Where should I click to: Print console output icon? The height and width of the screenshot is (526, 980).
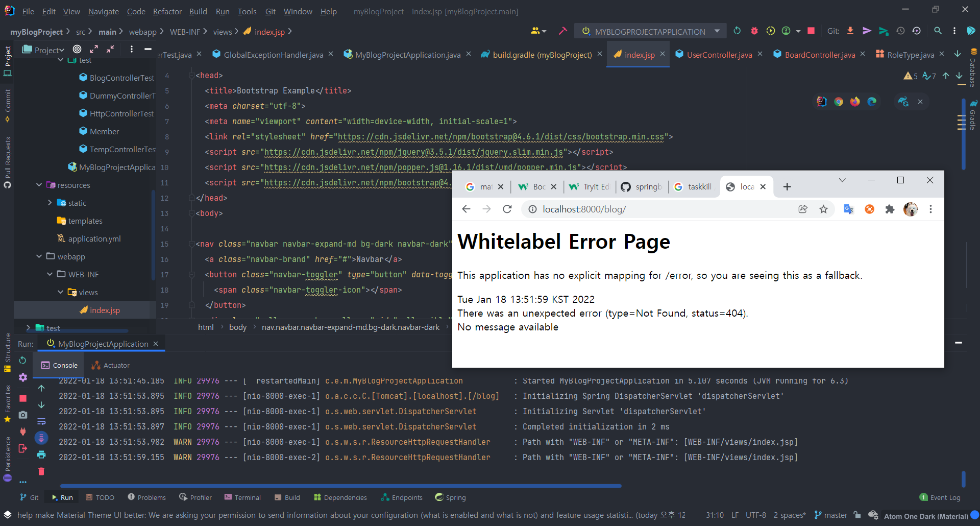pyautogui.click(x=41, y=455)
